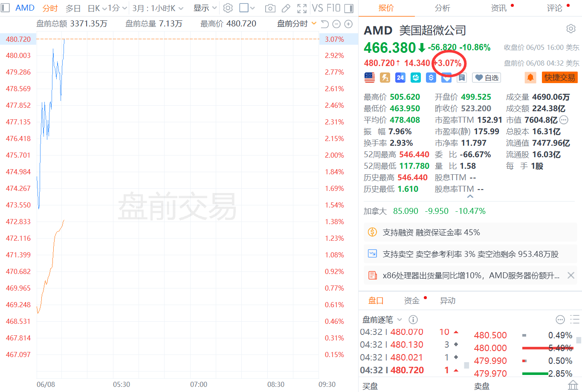Switch to the 分析 tab
The image size is (582, 392).
[x=442, y=8]
